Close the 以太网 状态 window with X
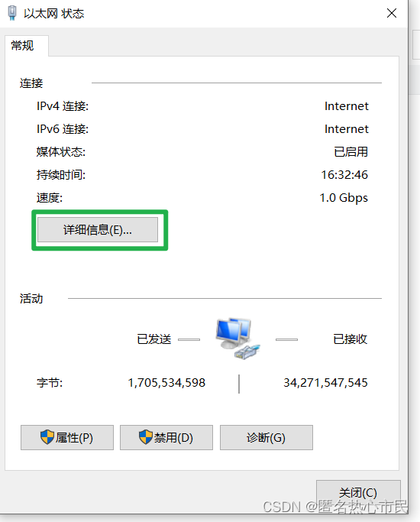The height and width of the screenshot is (522, 420). pyautogui.click(x=392, y=13)
